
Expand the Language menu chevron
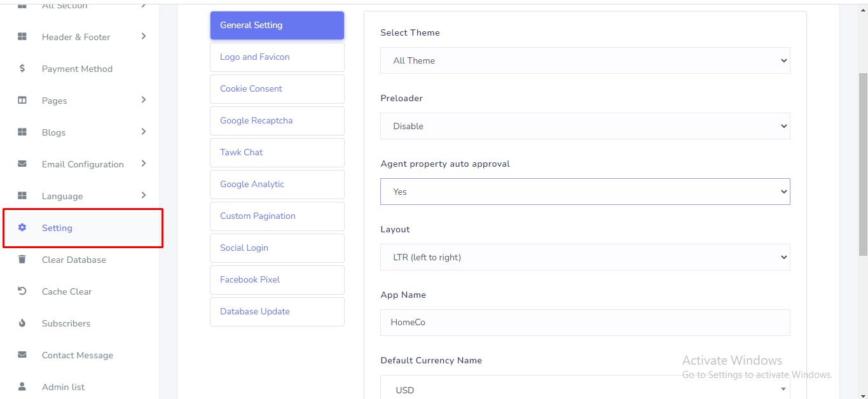(144, 195)
